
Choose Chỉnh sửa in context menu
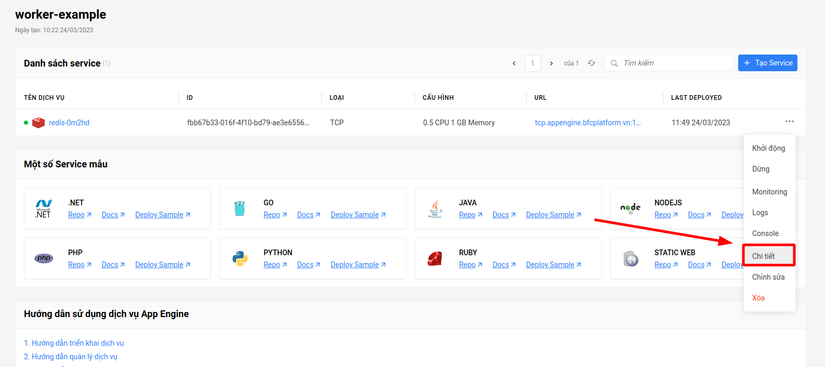769,277
